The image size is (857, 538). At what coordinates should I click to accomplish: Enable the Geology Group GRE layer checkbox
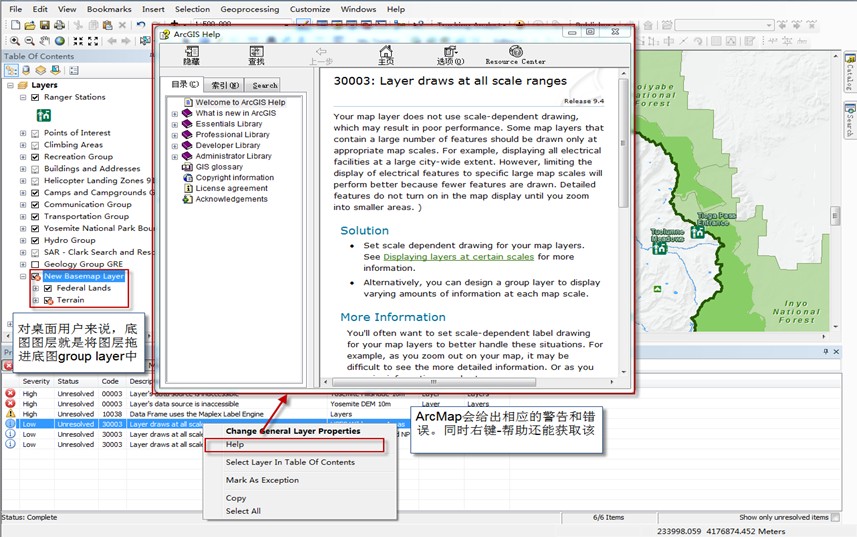click(35, 264)
